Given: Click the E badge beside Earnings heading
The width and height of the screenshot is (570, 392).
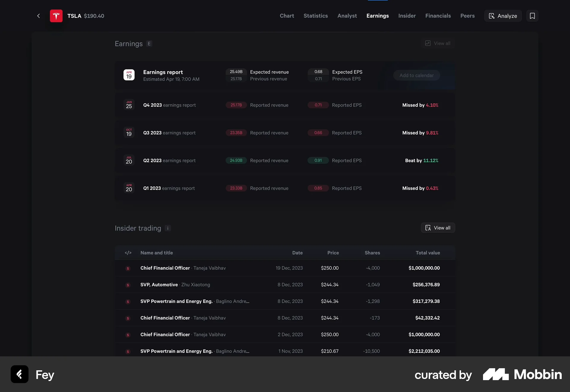Looking at the screenshot, I should click(149, 43).
